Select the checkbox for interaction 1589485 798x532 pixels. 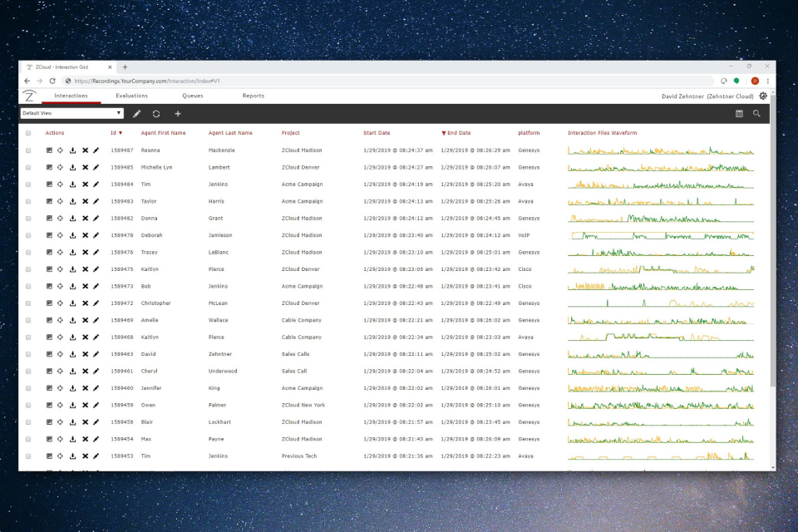pyautogui.click(x=28, y=167)
